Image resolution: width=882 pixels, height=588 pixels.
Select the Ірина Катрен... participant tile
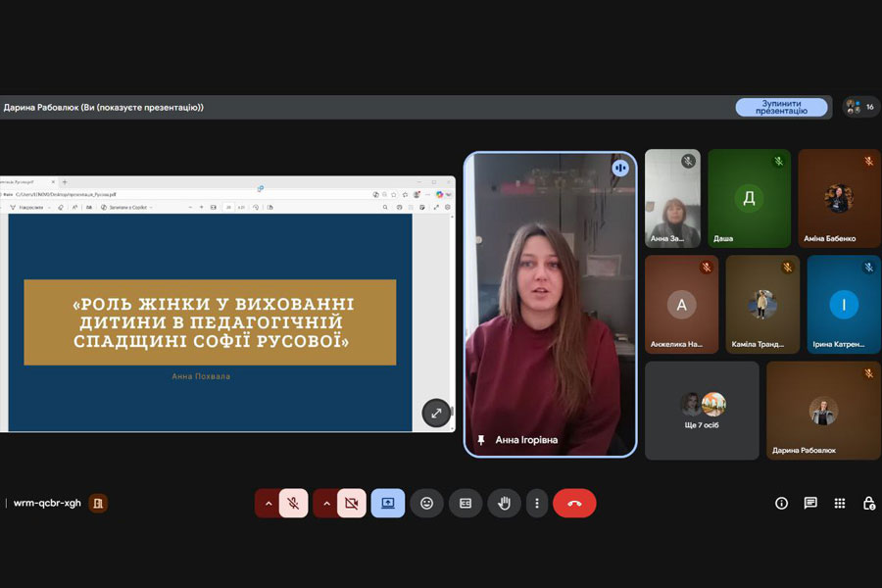pos(844,305)
